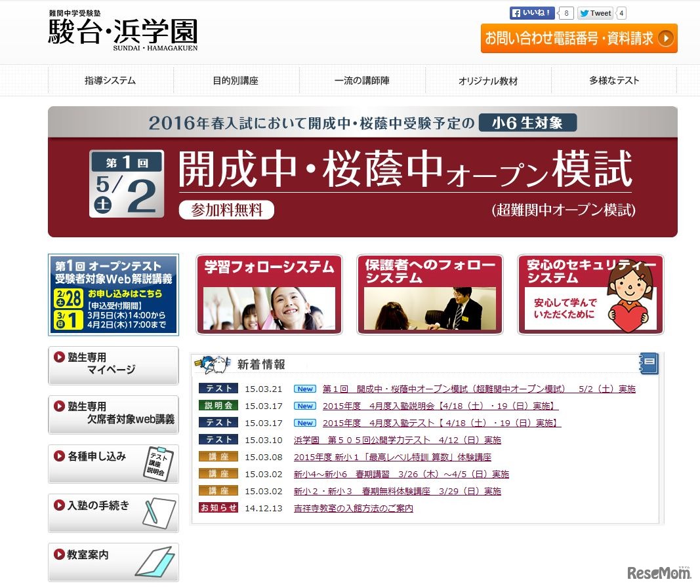This screenshot has width=700, height=588.
Task: Open the 指導システム menu
Action: point(110,81)
